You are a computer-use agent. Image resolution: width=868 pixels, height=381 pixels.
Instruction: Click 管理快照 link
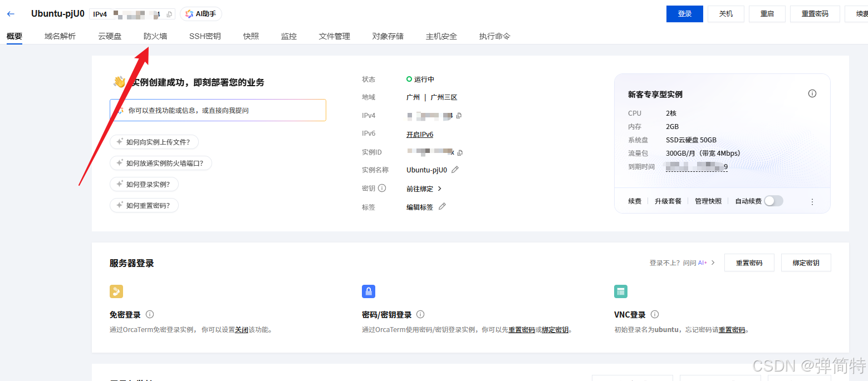coord(708,201)
